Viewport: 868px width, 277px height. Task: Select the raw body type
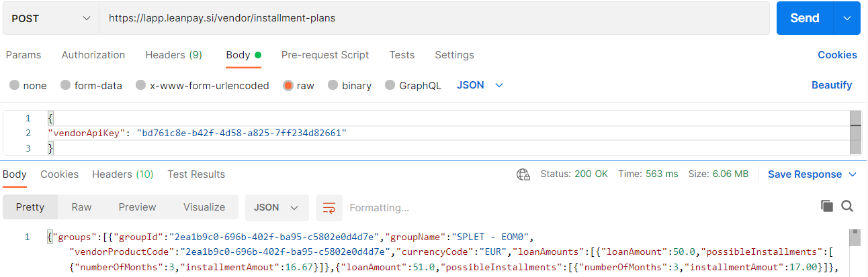(298, 85)
